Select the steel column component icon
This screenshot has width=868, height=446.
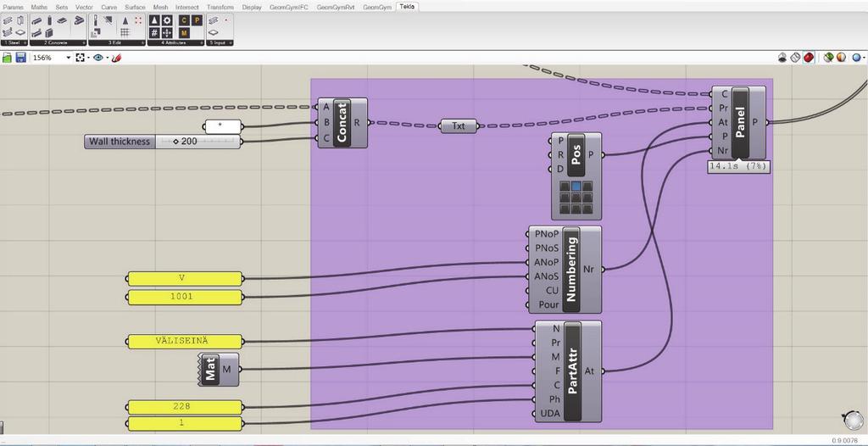pyautogui.click(x=20, y=20)
